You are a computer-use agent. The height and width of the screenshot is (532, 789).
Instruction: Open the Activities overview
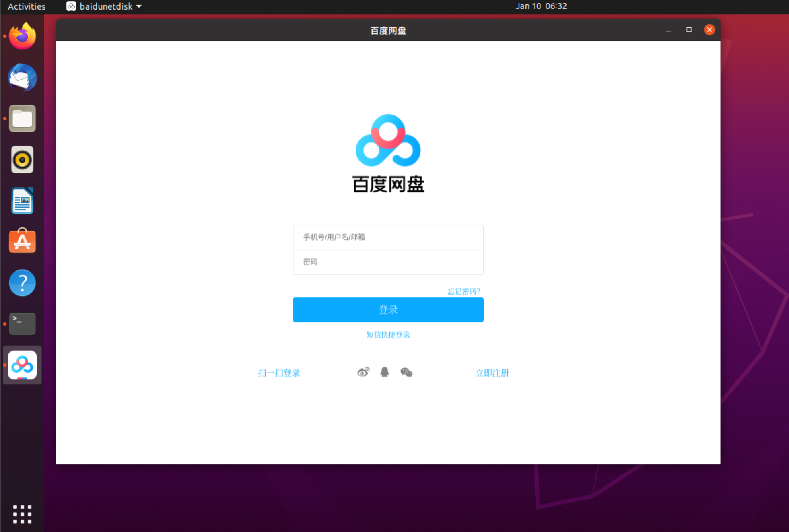27,6
